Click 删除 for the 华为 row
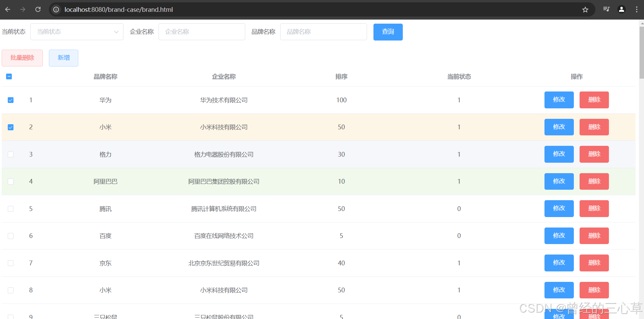 tap(594, 100)
